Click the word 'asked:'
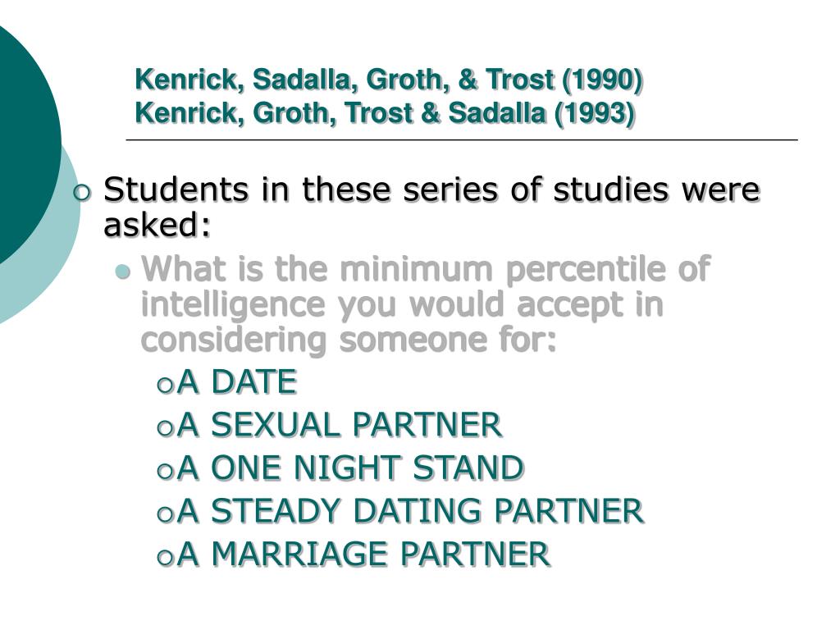Image resolution: width=840 pixels, height=630 pixels. point(157,225)
